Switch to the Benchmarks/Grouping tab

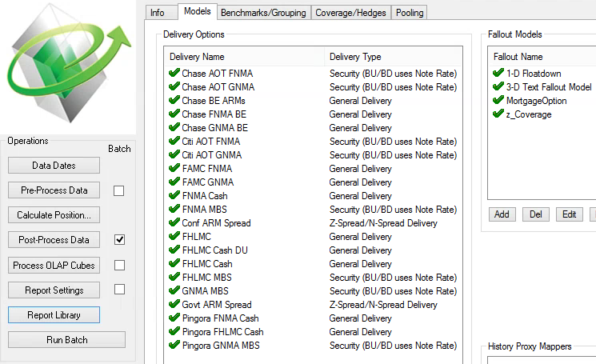[x=263, y=13]
